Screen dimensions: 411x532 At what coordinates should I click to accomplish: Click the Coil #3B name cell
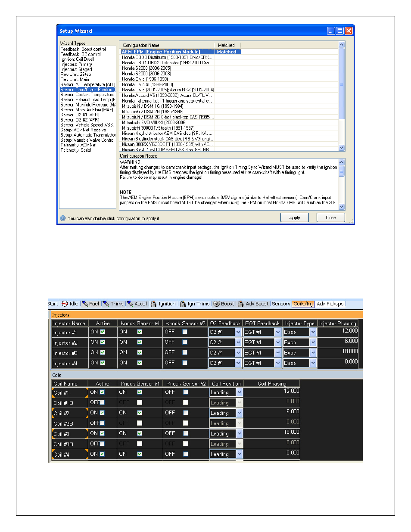(x=69, y=444)
